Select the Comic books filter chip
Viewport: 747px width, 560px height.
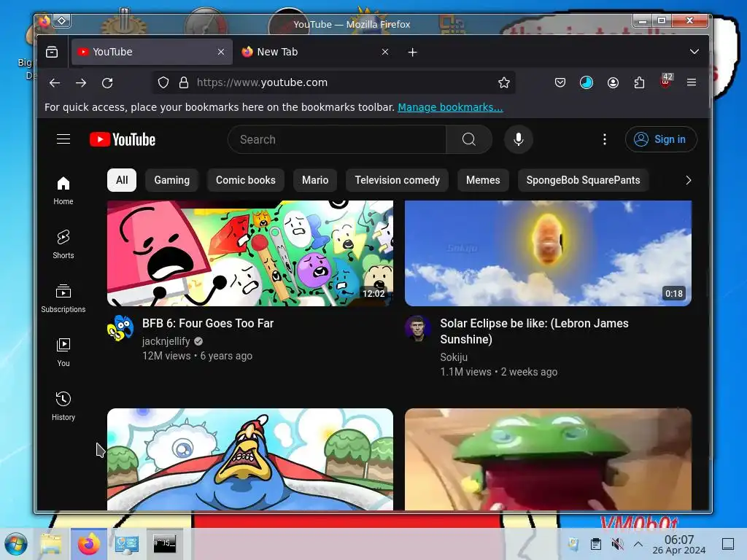point(245,180)
